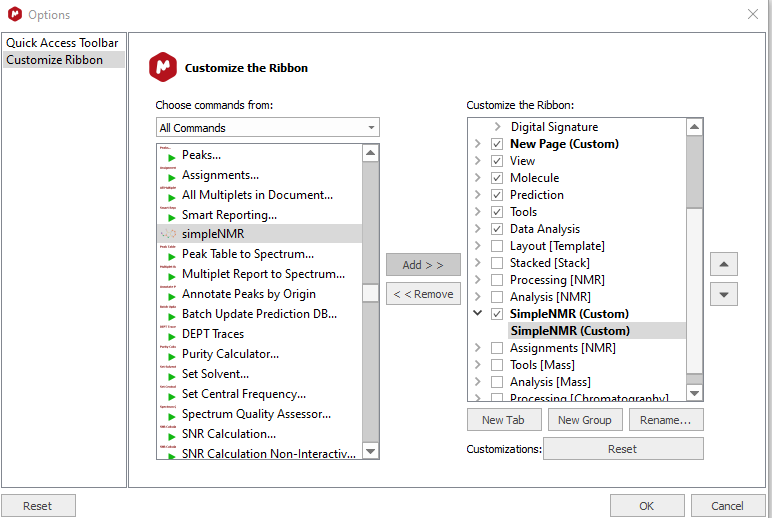Click ribbon tree scroll down arrow
Image resolution: width=772 pixels, height=518 pixels.
tap(694, 393)
